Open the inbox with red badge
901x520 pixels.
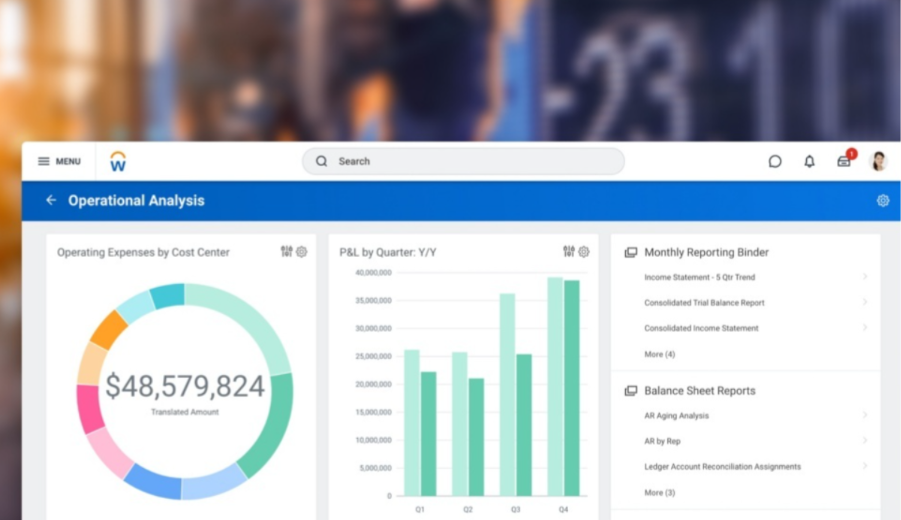[x=844, y=161]
